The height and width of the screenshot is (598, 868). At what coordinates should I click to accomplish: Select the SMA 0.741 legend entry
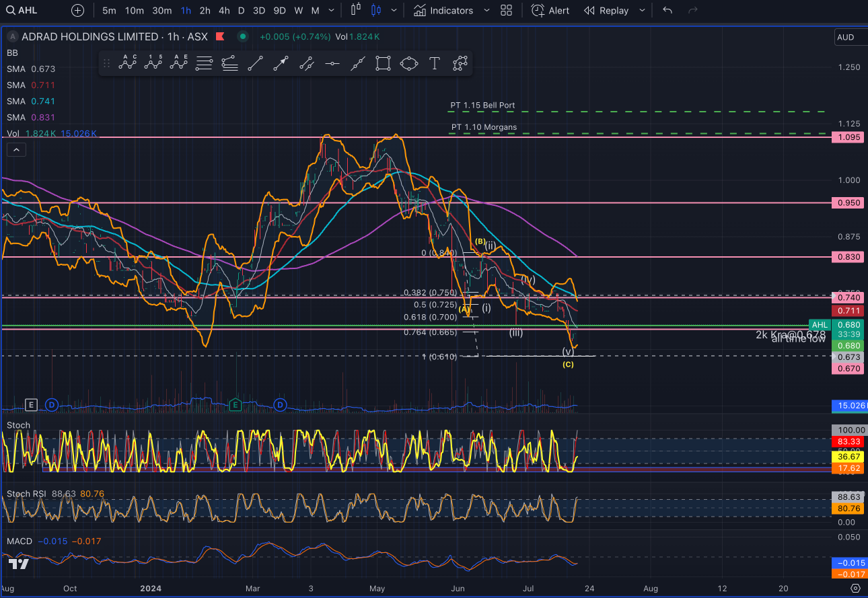pos(31,101)
